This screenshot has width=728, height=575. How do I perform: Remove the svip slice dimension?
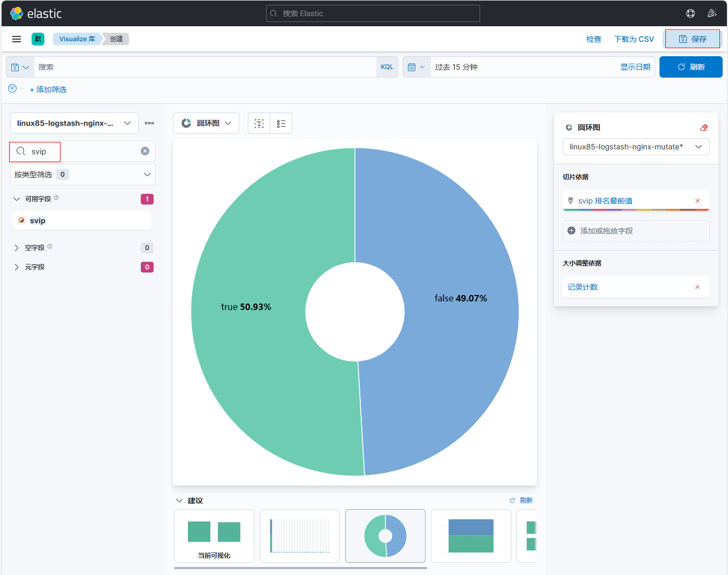pyautogui.click(x=697, y=201)
